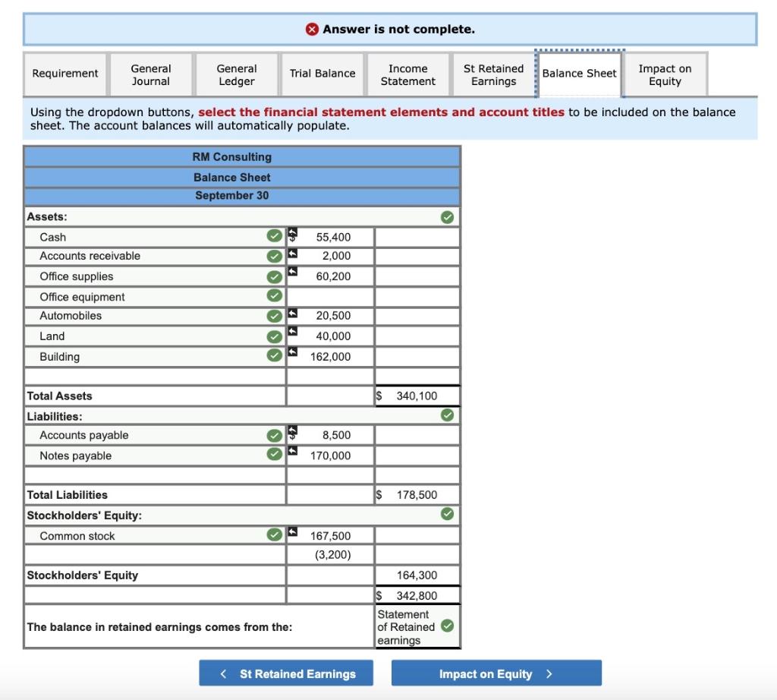Click green checkmark on Stockholders' Equity header
This screenshot has height=700, width=777.
pyautogui.click(x=447, y=513)
